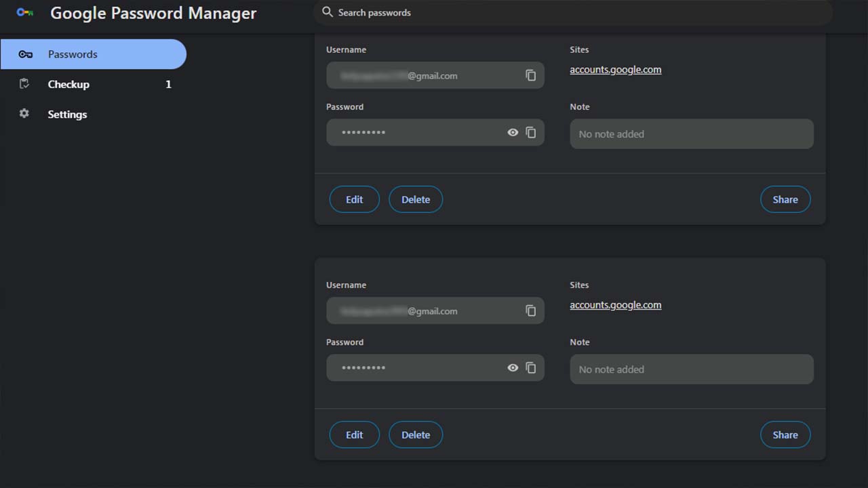
Task: Click the Settings gear icon in sidebar
Action: pos(24,114)
